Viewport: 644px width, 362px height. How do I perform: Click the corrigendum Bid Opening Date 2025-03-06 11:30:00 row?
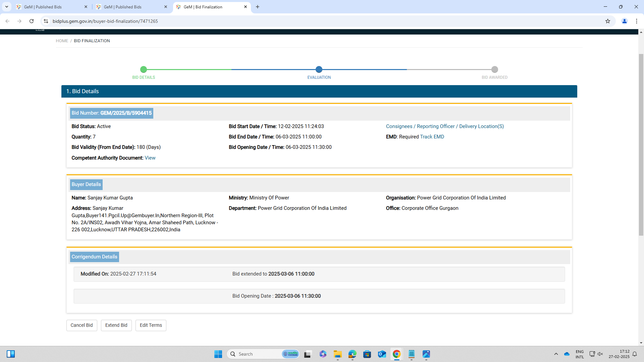pos(319,296)
